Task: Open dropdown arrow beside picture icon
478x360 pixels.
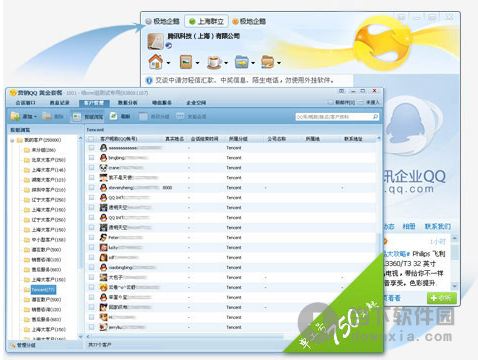Action: tap(197, 63)
